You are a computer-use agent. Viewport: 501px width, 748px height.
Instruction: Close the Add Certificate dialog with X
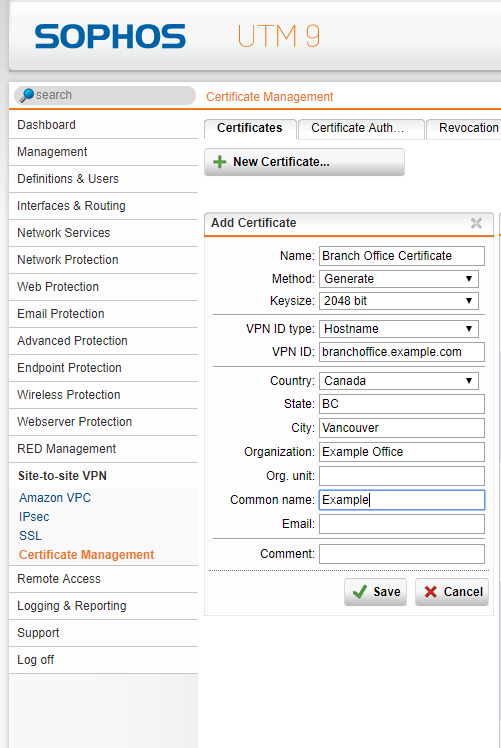tap(476, 223)
